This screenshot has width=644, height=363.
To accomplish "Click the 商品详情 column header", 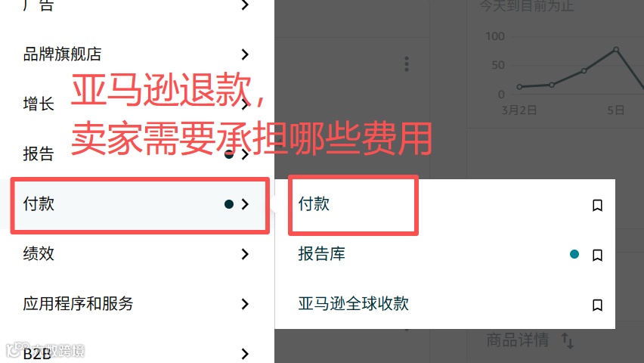I will click(x=518, y=340).
